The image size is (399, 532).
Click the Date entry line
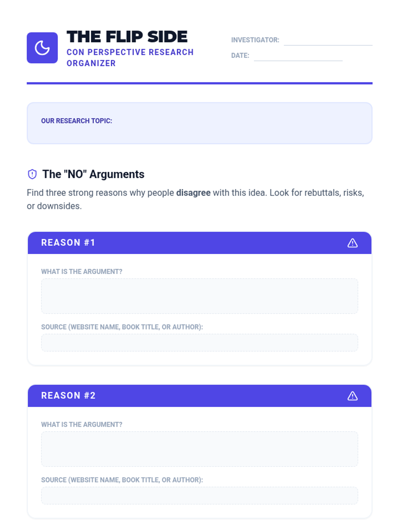point(298,57)
